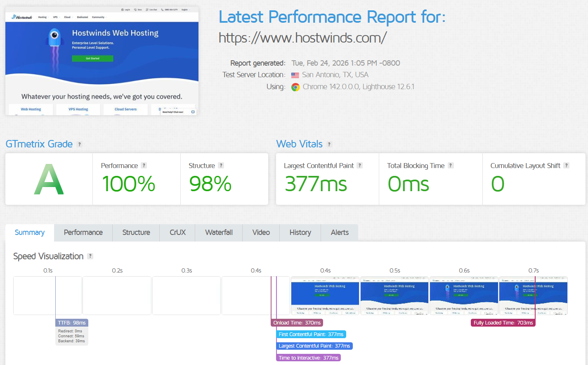The height and width of the screenshot is (365, 588).
Task: Click the Backend: 39ms timing detail
Action: [71, 341]
